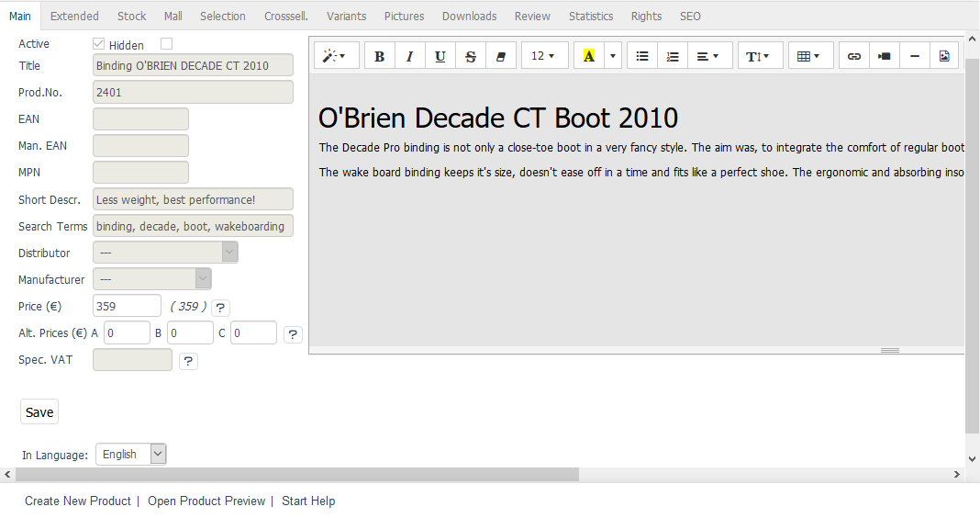Viewport: 980px width, 518px height.
Task: Open font size 12 dropdown
Action: click(545, 56)
